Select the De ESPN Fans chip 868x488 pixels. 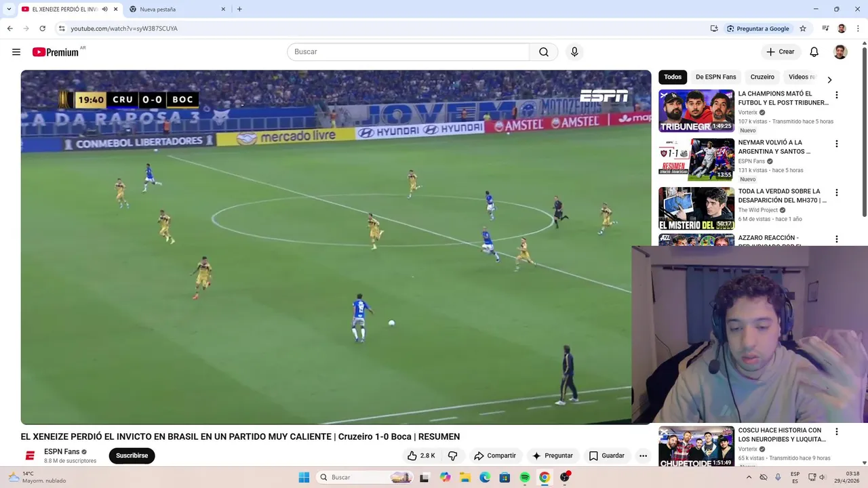715,77
